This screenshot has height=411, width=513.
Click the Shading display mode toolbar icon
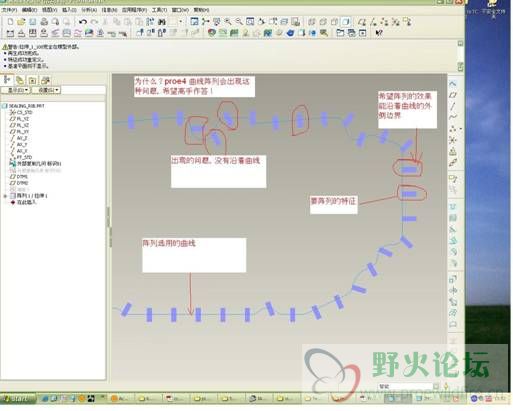[346, 22]
